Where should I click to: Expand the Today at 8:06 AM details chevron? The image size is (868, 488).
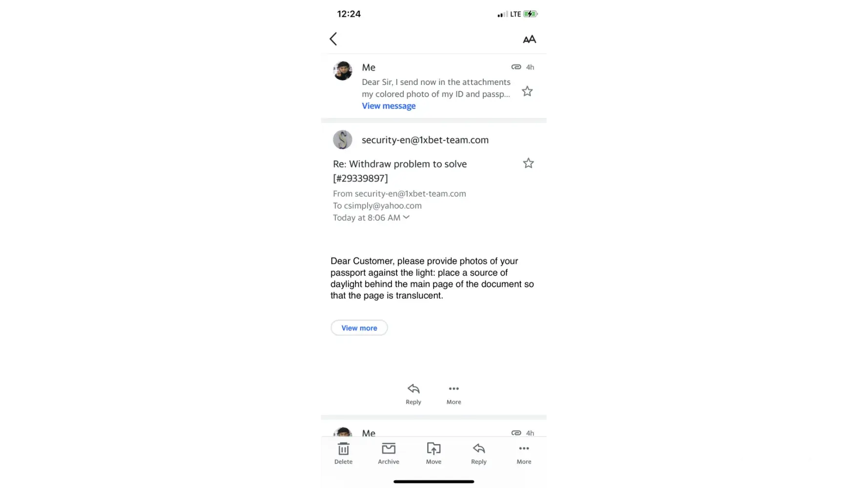(406, 217)
